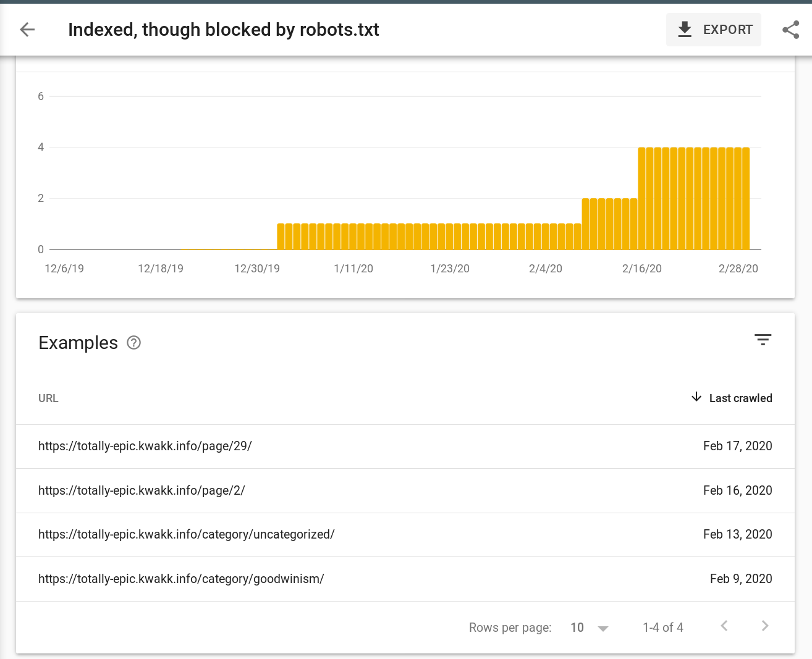Viewport: 812px width, 659px height.
Task: Open the share icon
Action: click(791, 30)
